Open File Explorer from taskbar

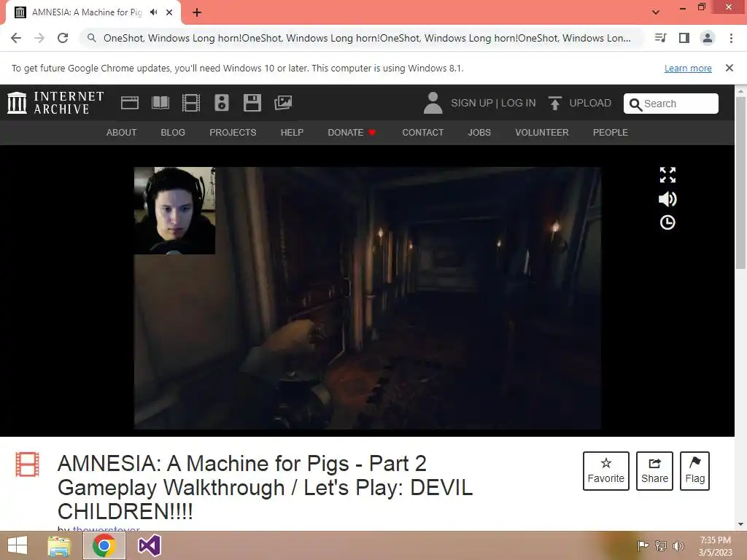pyautogui.click(x=59, y=545)
